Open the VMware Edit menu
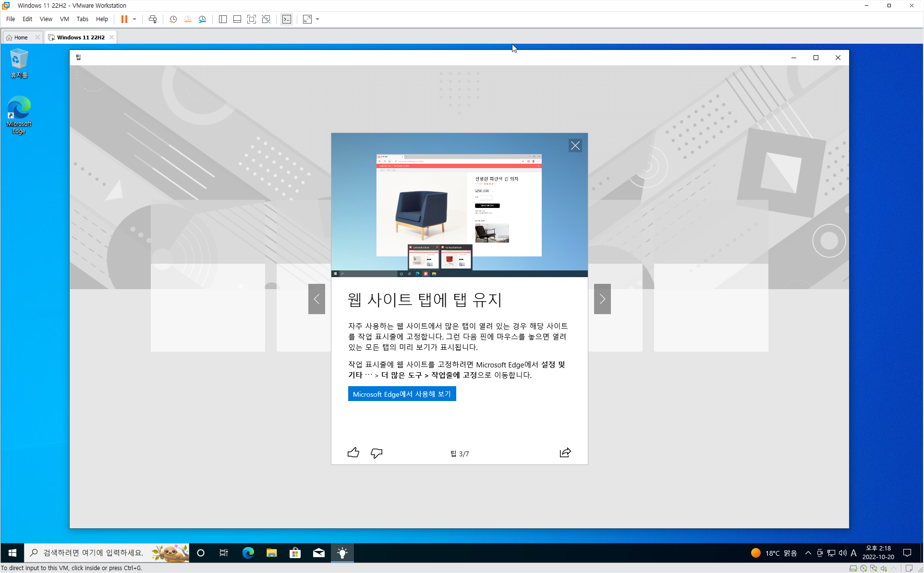This screenshot has width=924, height=573. click(27, 19)
